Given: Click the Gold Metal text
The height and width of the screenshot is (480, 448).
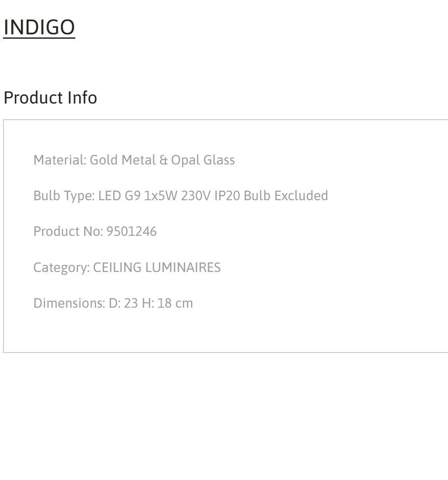Looking at the screenshot, I should (x=123, y=160).
